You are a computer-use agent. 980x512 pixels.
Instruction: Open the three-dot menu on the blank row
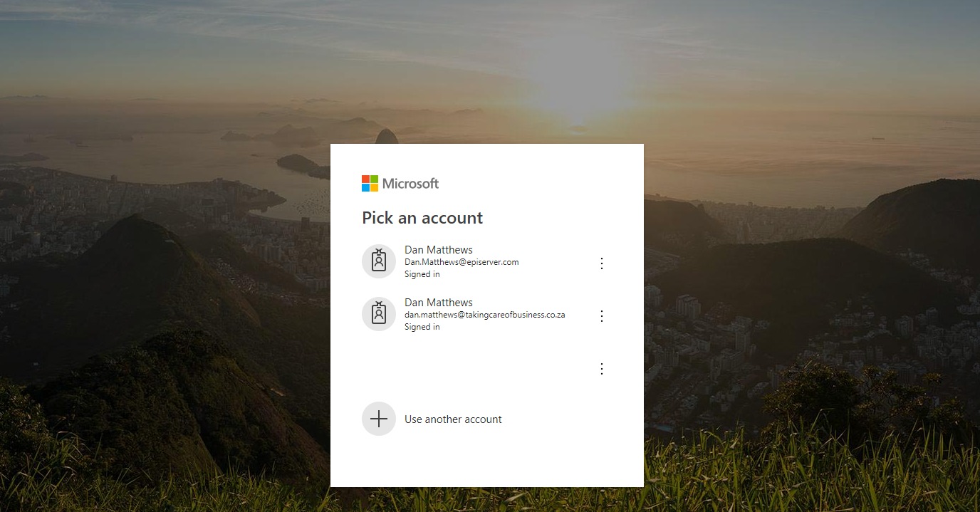(x=602, y=369)
